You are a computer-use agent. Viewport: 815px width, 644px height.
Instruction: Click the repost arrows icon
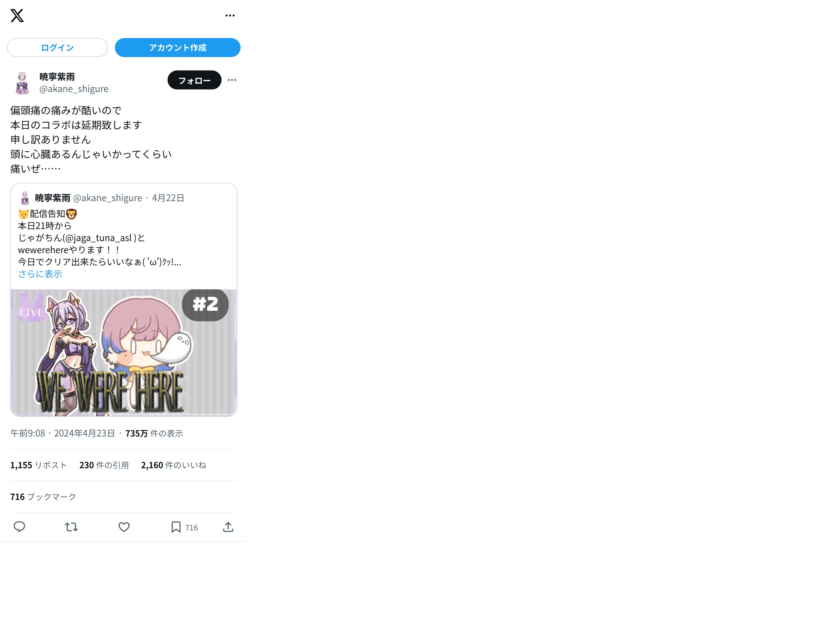pos(71,527)
